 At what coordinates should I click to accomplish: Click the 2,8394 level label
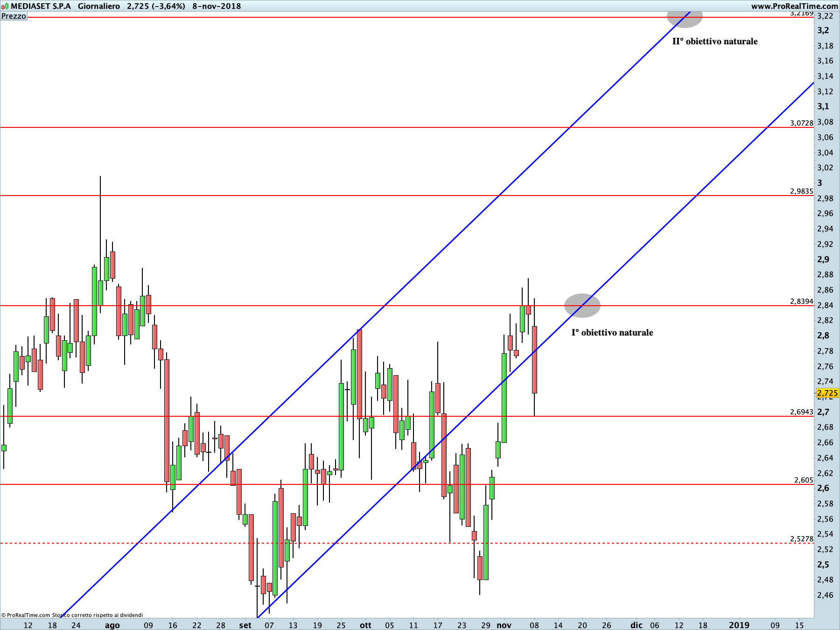point(802,301)
